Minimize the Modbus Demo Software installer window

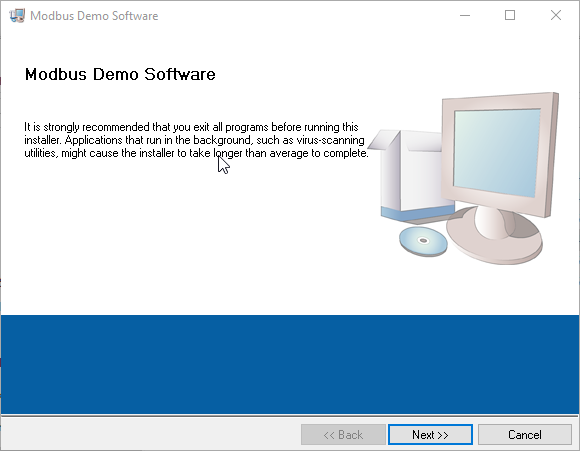tap(465, 16)
